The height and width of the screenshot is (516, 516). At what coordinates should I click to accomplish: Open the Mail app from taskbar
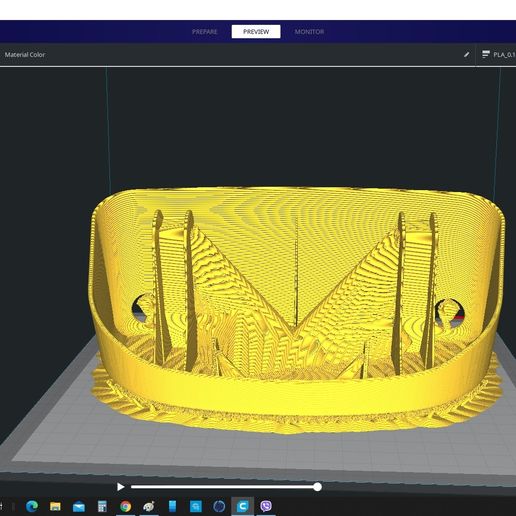79,507
